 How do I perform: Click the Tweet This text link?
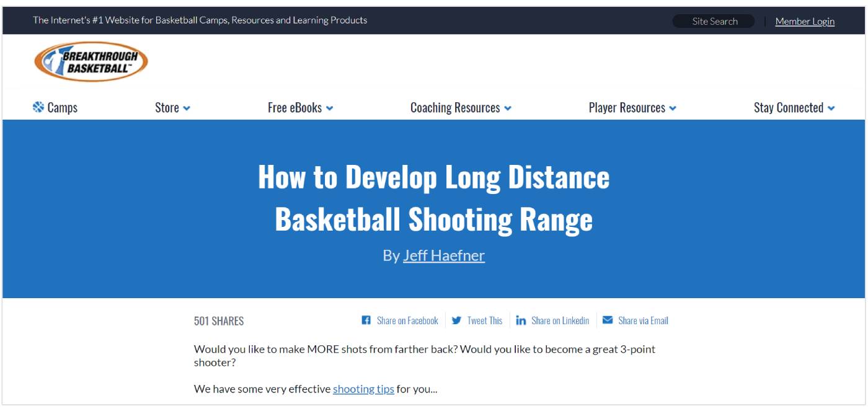click(485, 320)
